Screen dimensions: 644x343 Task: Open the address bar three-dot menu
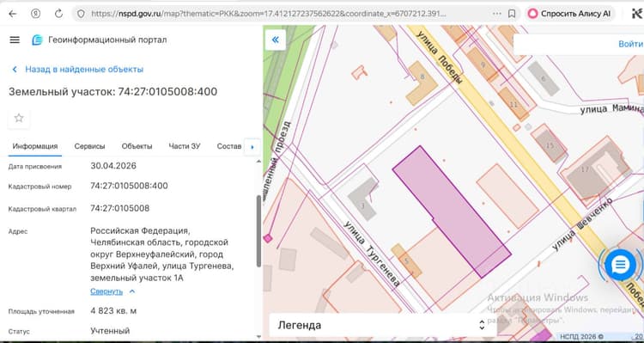coord(496,14)
